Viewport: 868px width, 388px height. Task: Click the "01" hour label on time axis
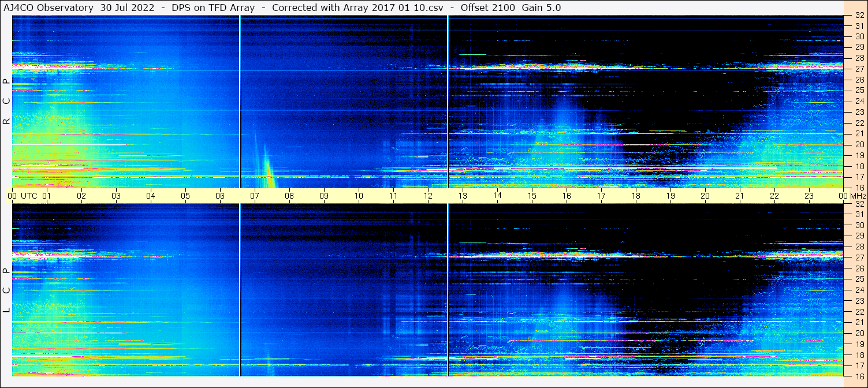(x=47, y=196)
